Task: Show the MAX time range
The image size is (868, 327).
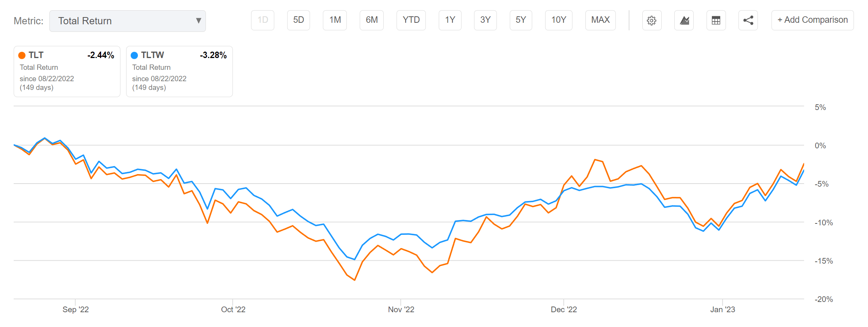Action: tap(600, 20)
